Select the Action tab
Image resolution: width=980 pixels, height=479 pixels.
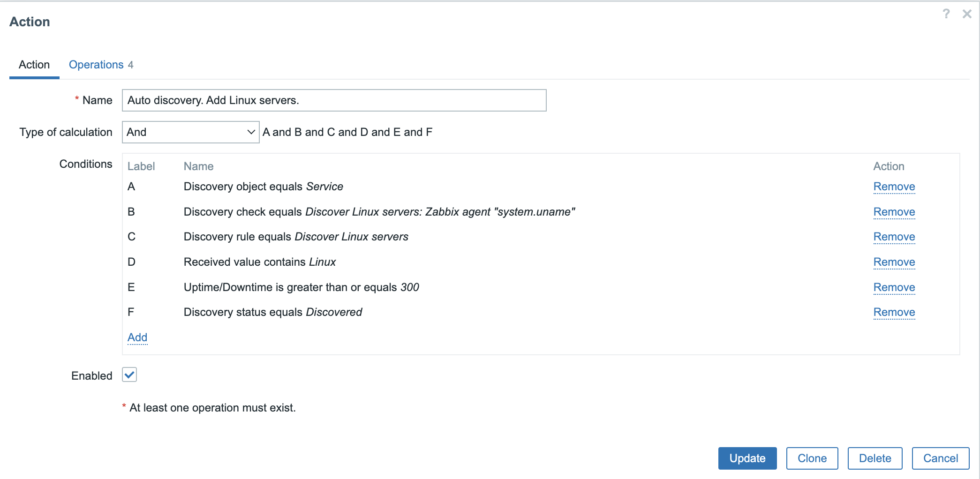coord(34,65)
